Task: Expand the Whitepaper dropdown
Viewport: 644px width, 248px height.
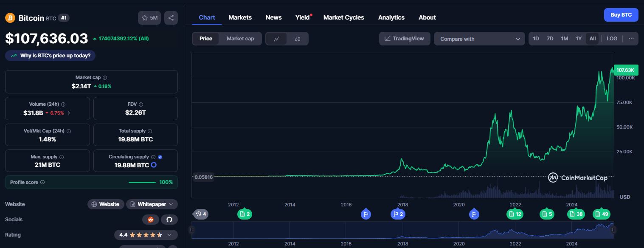Action: point(152,204)
